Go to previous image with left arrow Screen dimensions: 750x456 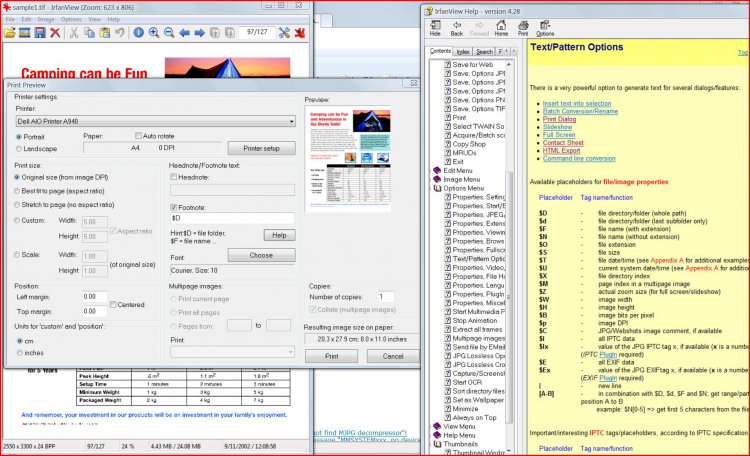[184, 33]
